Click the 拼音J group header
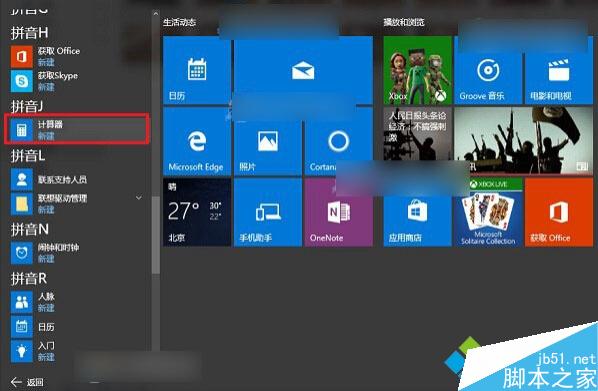Image resolution: width=598 pixels, height=391 pixels. coord(26,106)
